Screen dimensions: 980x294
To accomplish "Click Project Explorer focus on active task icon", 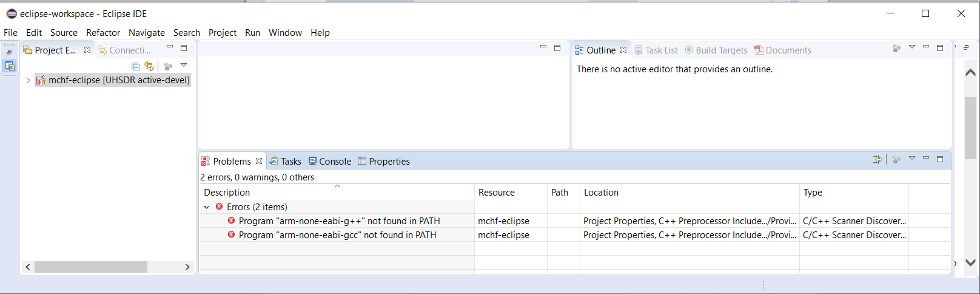I will pyautogui.click(x=169, y=66).
